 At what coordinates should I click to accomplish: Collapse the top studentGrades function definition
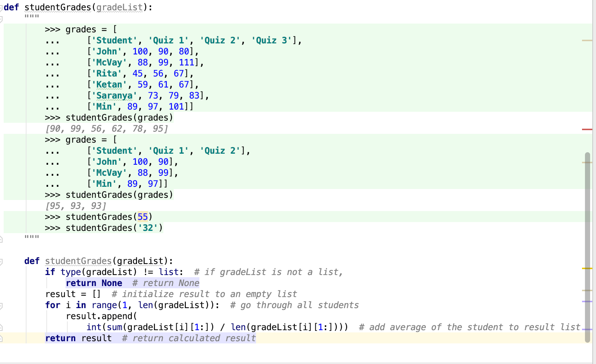[2, 7]
